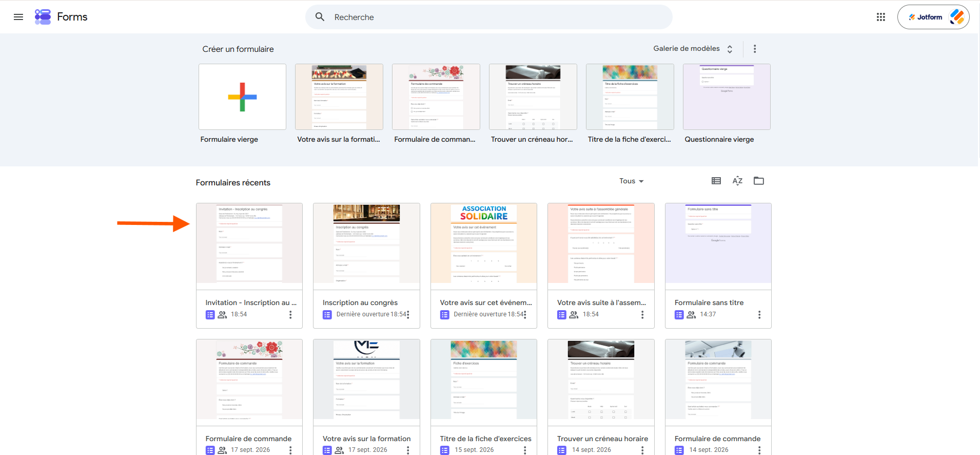
Task: Open more options for Votre avis suite à l'assemblée
Action: 642,315
